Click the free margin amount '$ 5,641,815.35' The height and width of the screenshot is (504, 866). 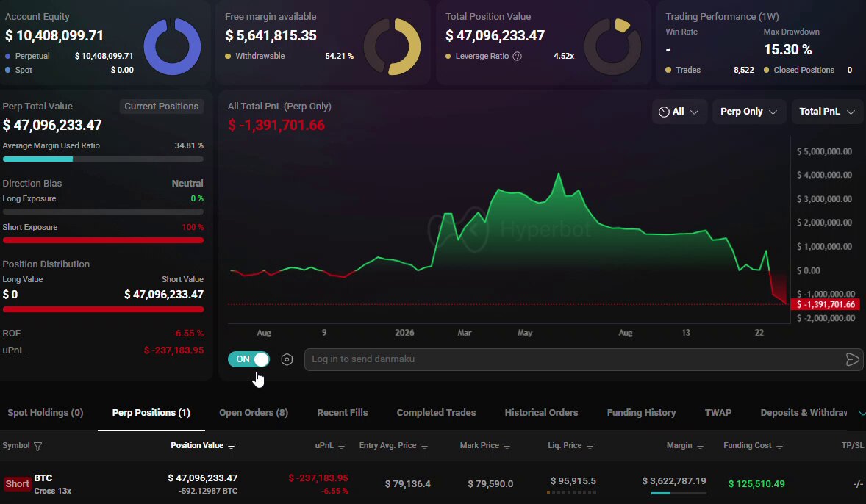coord(271,36)
